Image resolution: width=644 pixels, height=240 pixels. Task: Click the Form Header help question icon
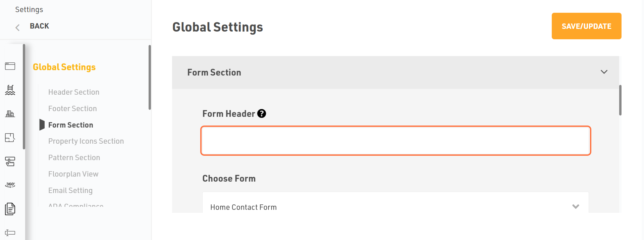click(x=262, y=114)
